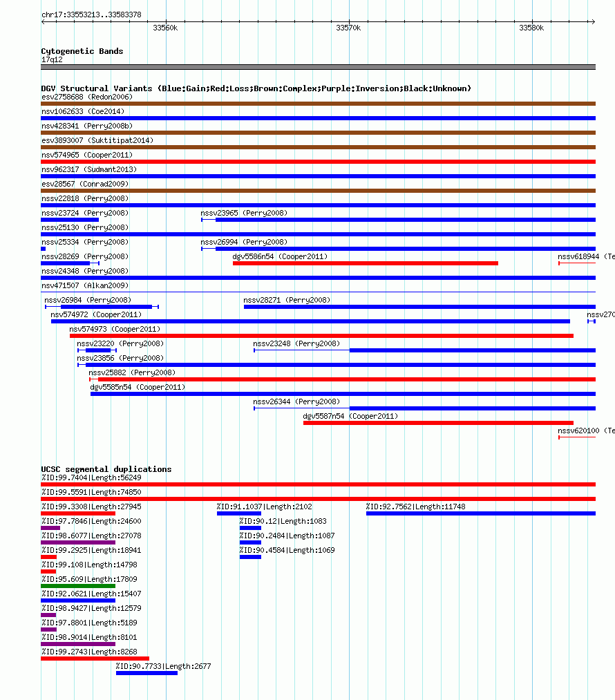Click the 33570k ruler position label
Image resolution: width=615 pixels, height=700 pixels.
[x=348, y=28]
